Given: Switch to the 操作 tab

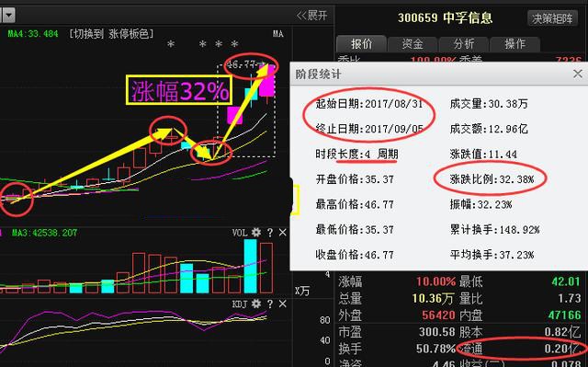Looking at the screenshot, I should (514, 44).
